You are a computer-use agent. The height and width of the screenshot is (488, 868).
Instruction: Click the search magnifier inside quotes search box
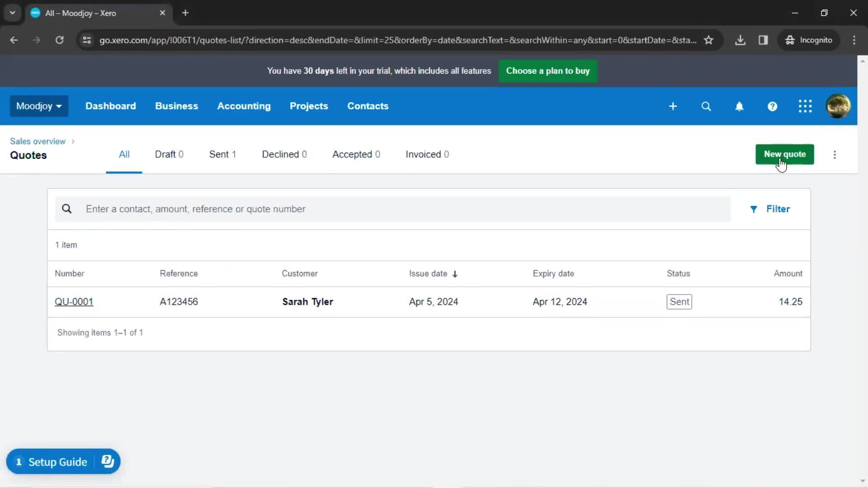point(66,209)
